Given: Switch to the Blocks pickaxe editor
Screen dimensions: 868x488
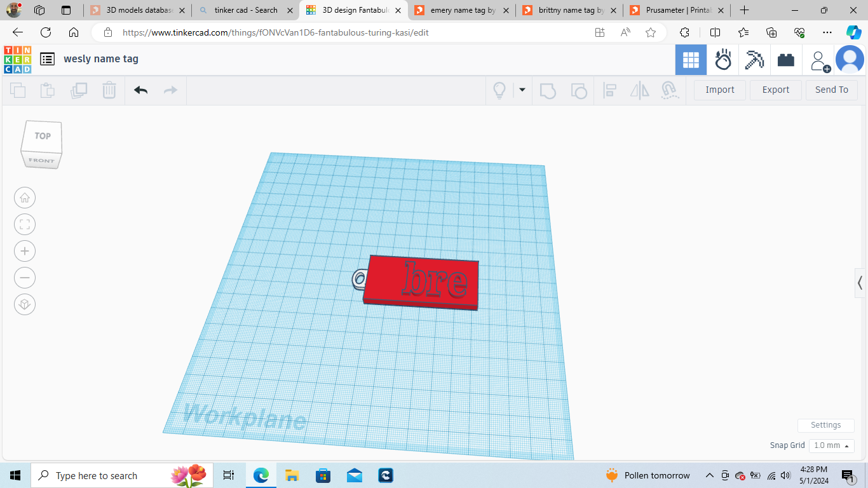Looking at the screenshot, I should tap(754, 60).
